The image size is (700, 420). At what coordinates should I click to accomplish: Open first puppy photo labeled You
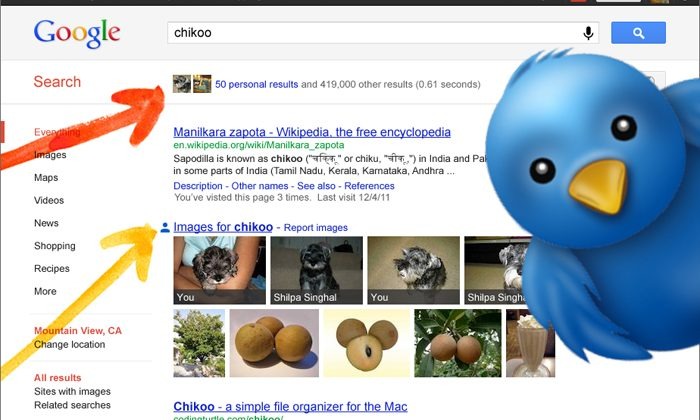click(219, 270)
